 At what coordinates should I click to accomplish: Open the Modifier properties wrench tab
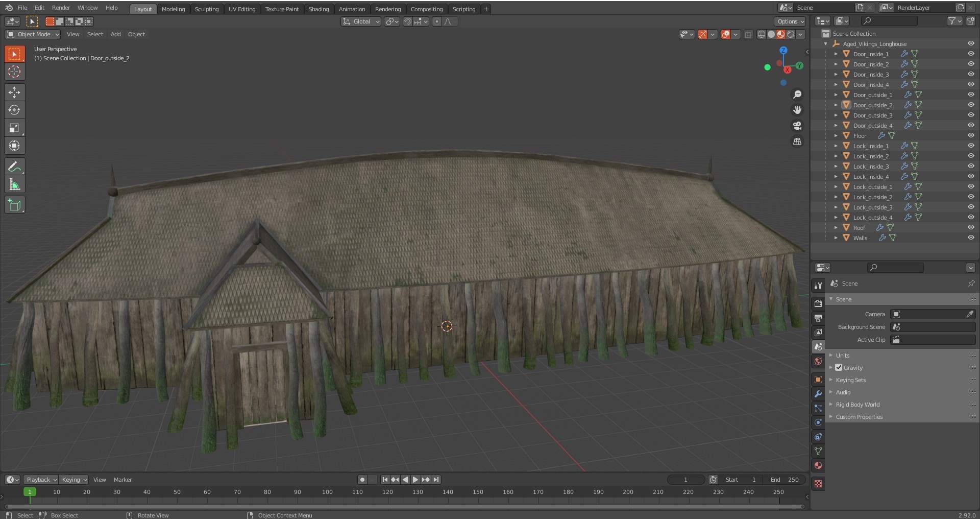(818, 394)
